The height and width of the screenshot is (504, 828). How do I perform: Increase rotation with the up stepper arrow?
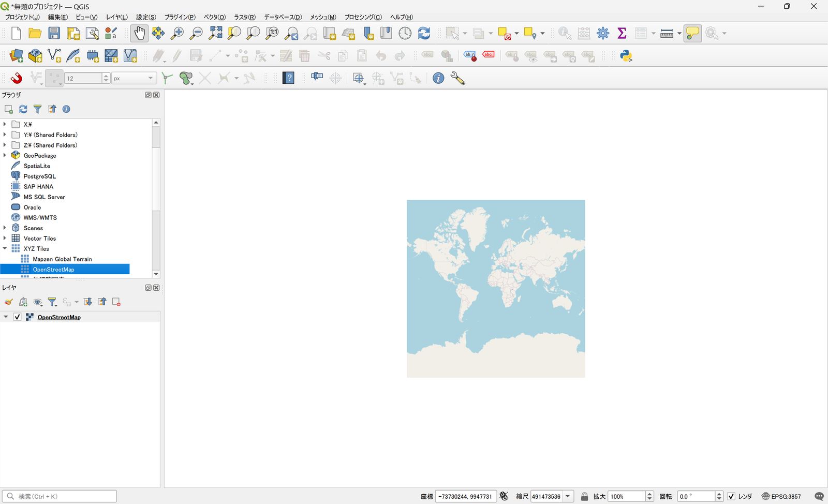[x=719, y=494]
